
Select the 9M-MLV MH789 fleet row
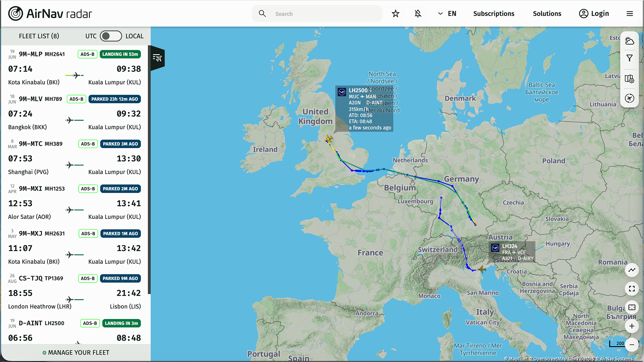(74, 113)
